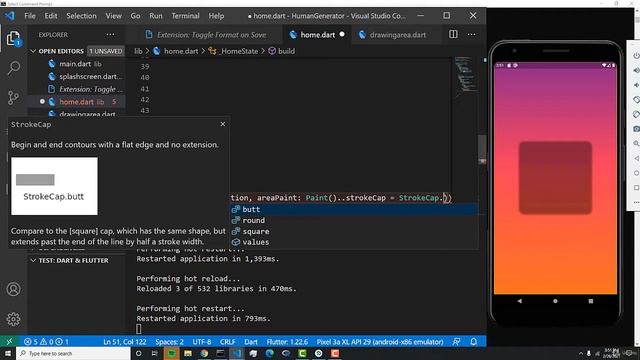
Task: Open errors and warnings count in status bar
Action: coord(46,342)
